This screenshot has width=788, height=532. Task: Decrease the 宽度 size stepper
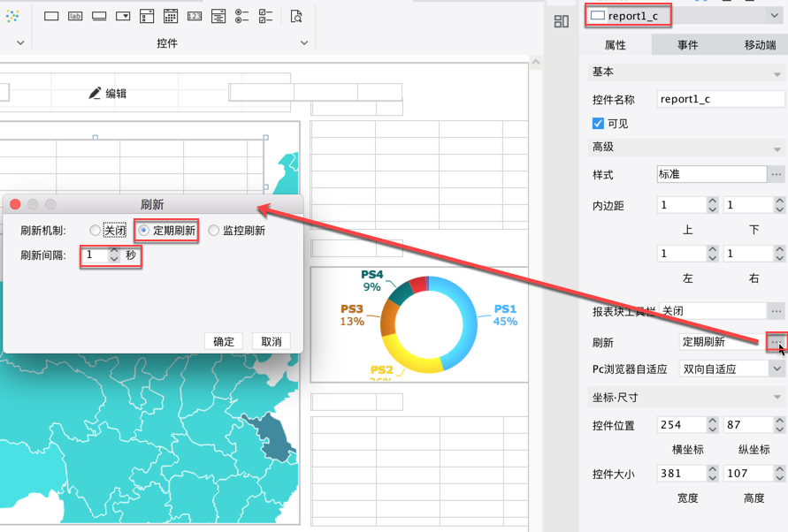coord(713,477)
